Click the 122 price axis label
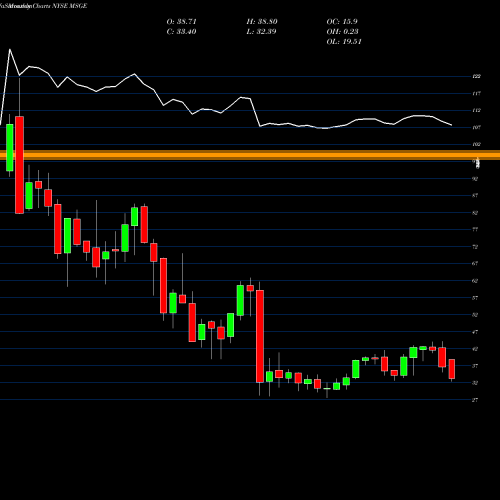The image size is (500, 500). click(x=477, y=76)
